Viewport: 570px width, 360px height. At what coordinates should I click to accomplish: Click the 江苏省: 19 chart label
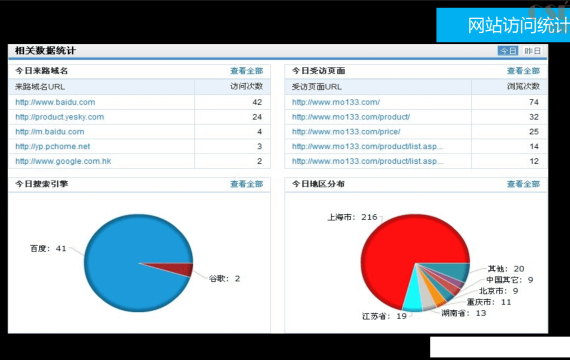tap(384, 316)
